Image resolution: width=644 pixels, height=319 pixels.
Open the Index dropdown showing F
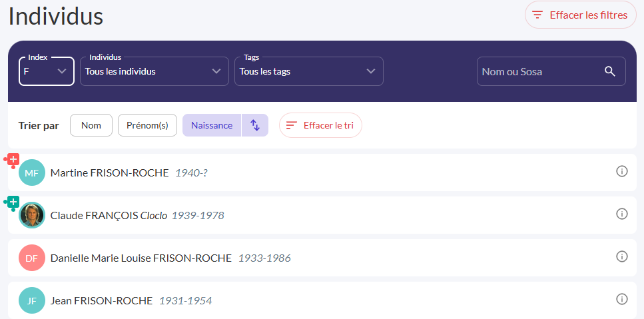46,71
